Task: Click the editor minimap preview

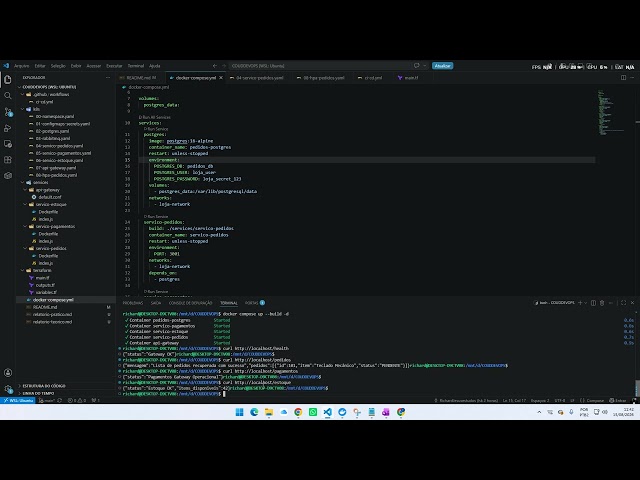Action: click(x=611, y=112)
